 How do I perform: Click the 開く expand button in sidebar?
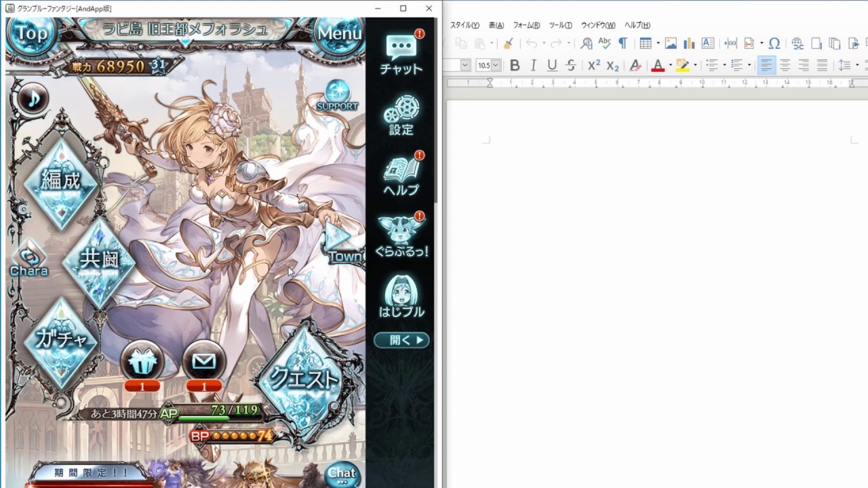(401, 340)
